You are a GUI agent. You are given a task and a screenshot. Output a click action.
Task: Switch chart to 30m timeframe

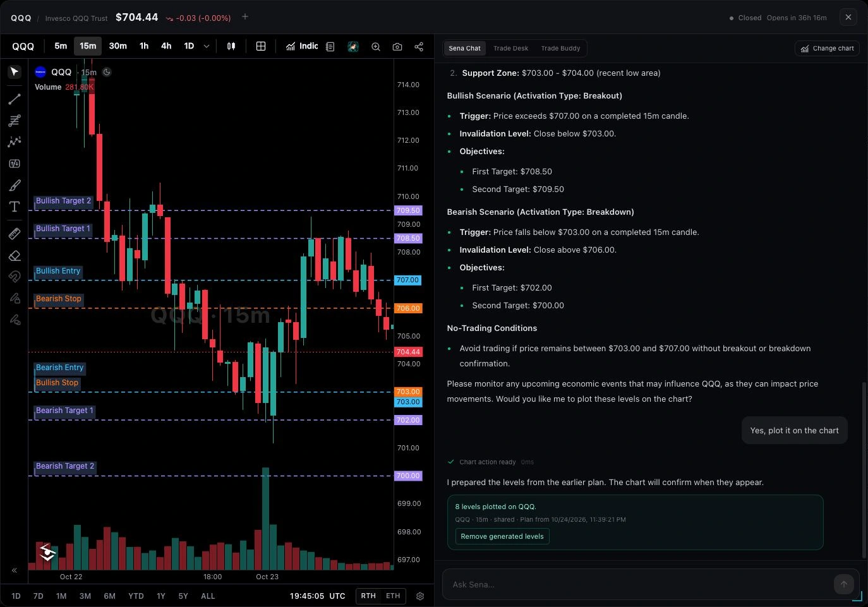[118, 46]
